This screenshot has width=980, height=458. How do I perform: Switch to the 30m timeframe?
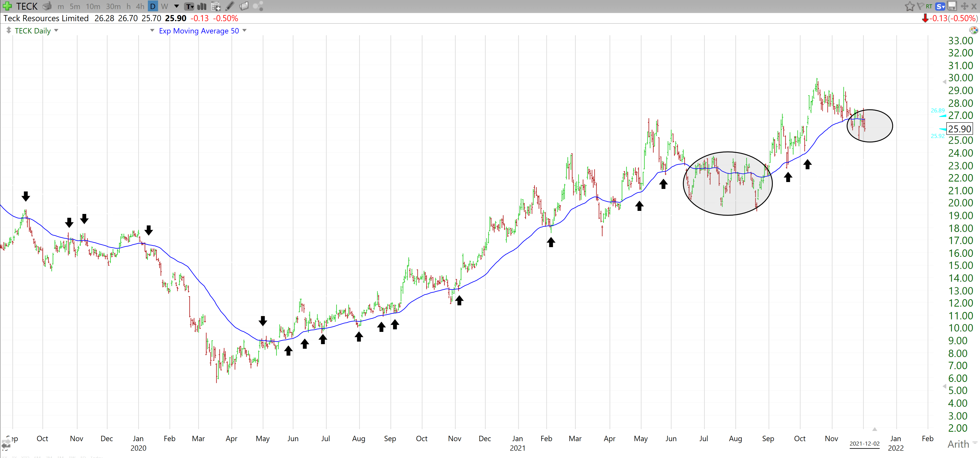click(113, 6)
